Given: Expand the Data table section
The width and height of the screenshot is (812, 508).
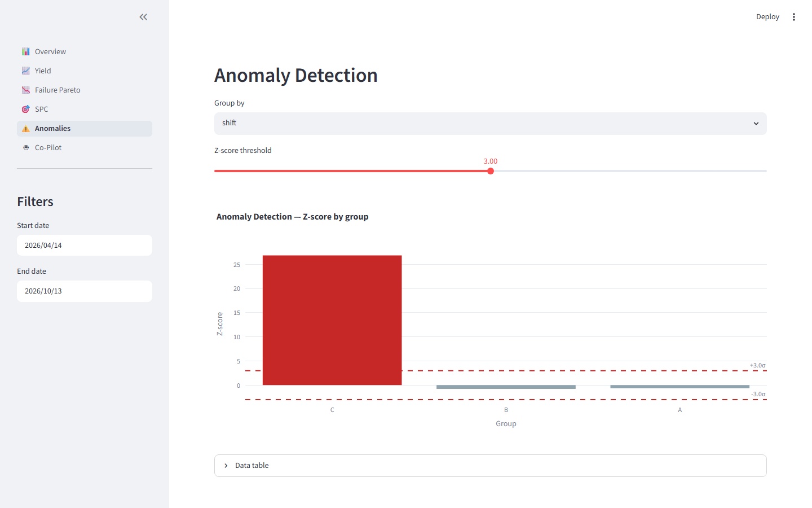Looking at the screenshot, I should pos(491,466).
